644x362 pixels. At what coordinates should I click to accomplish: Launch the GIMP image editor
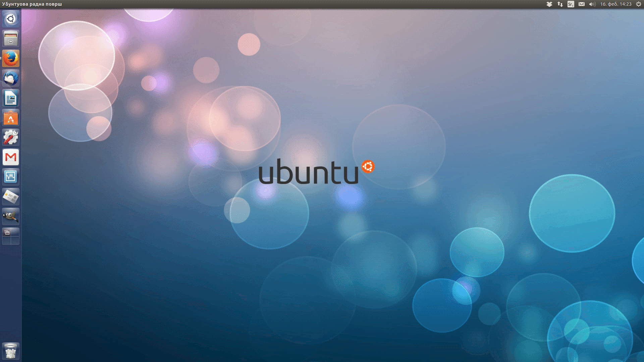11,217
